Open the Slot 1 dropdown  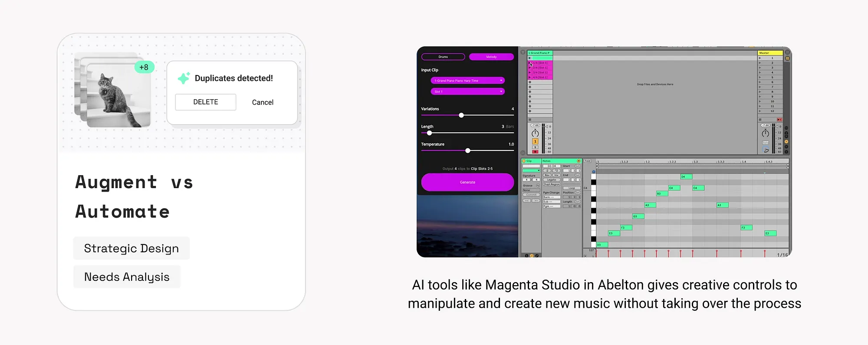point(467,91)
